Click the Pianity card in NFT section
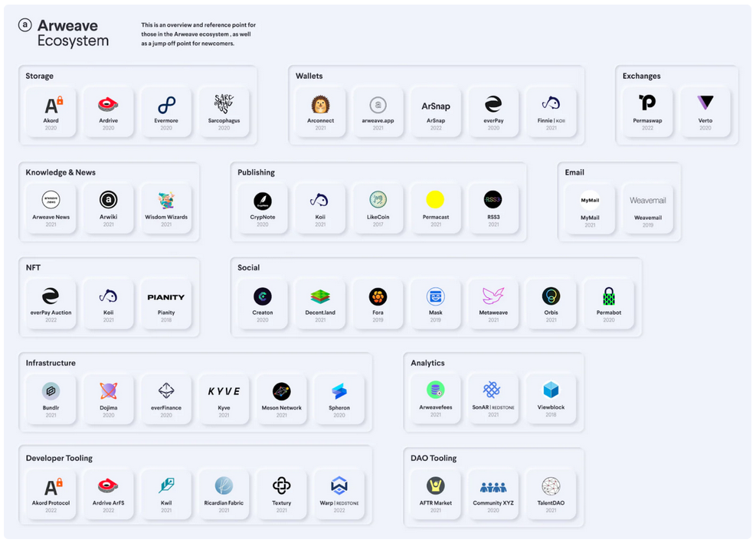This screenshot has width=756, height=546. coord(166,302)
